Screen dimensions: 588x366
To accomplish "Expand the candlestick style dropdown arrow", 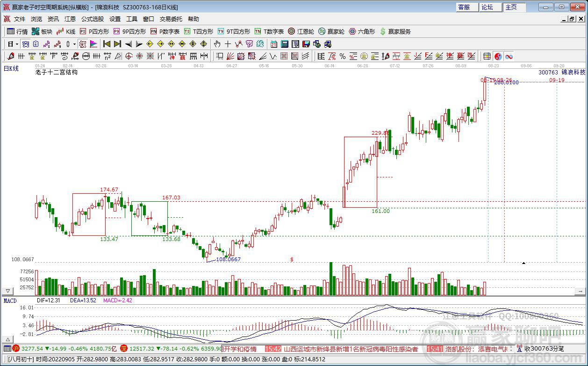I will click(75, 44).
